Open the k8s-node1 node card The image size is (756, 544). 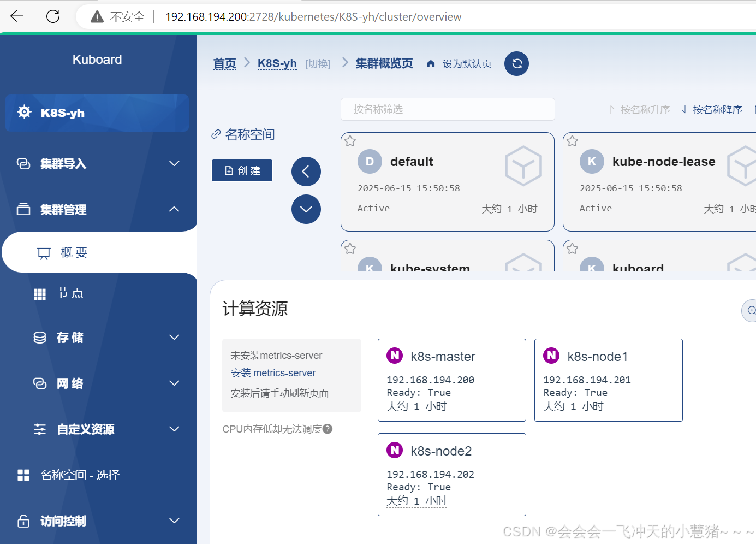(609, 380)
